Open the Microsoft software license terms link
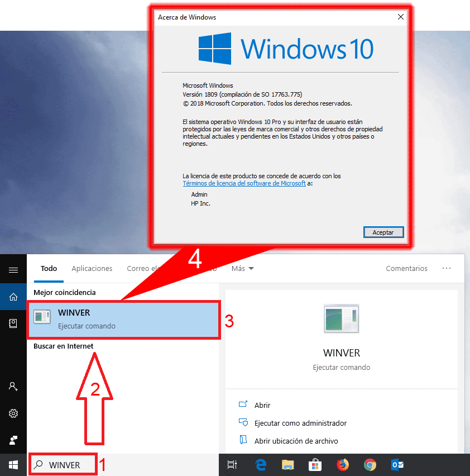 coord(244,183)
